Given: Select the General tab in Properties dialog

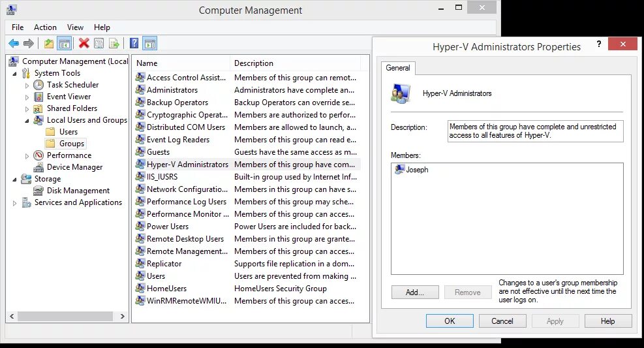Looking at the screenshot, I should point(397,68).
